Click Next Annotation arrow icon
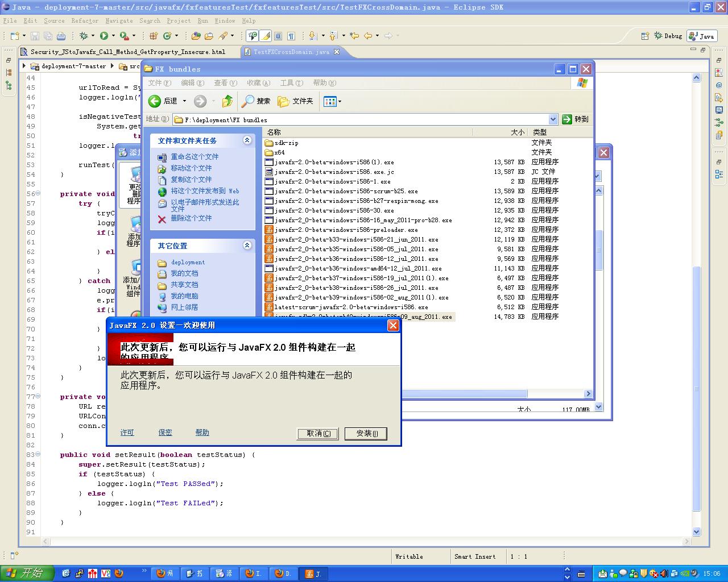Screen dimensions: 728x582 tap(312, 36)
